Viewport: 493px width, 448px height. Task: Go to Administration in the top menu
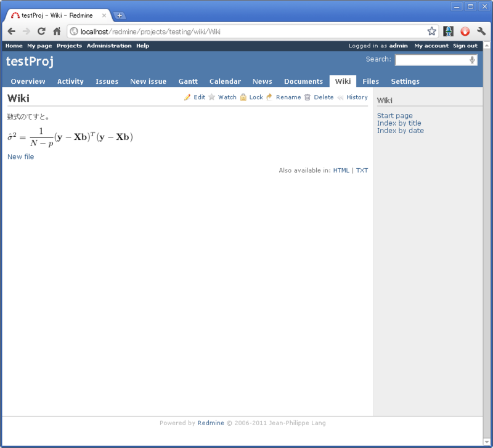click(x=109, y=46)
